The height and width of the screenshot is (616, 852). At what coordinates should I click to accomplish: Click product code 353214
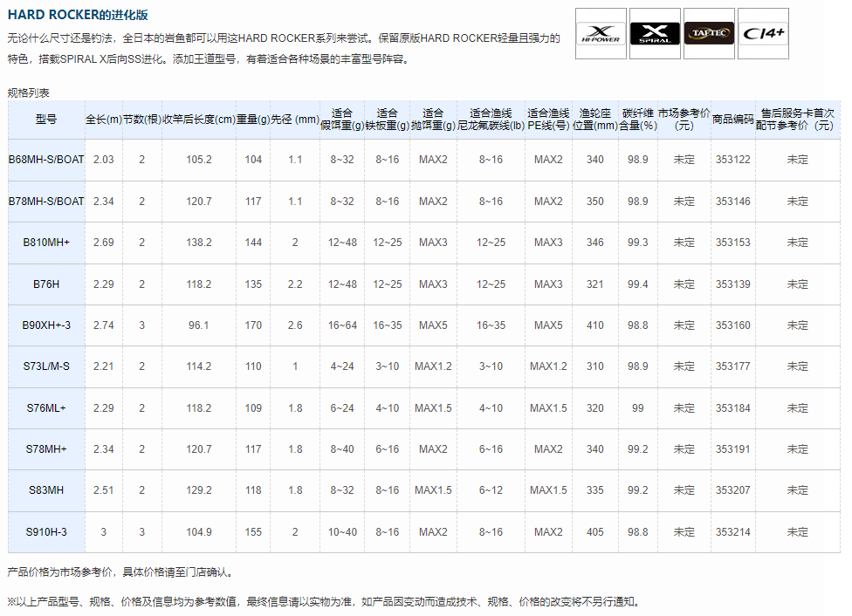point(733,532)
